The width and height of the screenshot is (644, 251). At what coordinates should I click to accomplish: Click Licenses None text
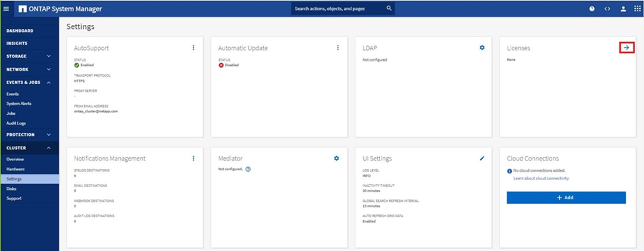(511, 60)
